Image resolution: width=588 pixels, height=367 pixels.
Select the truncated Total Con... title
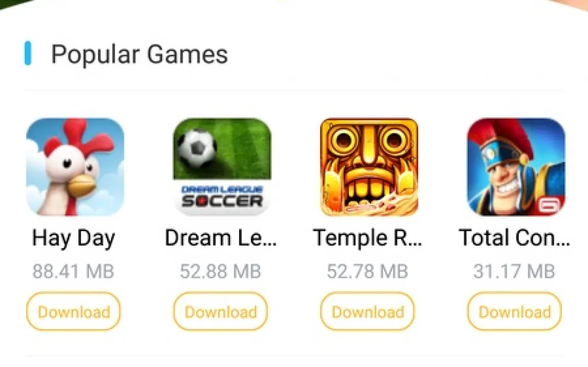[515, 238]
